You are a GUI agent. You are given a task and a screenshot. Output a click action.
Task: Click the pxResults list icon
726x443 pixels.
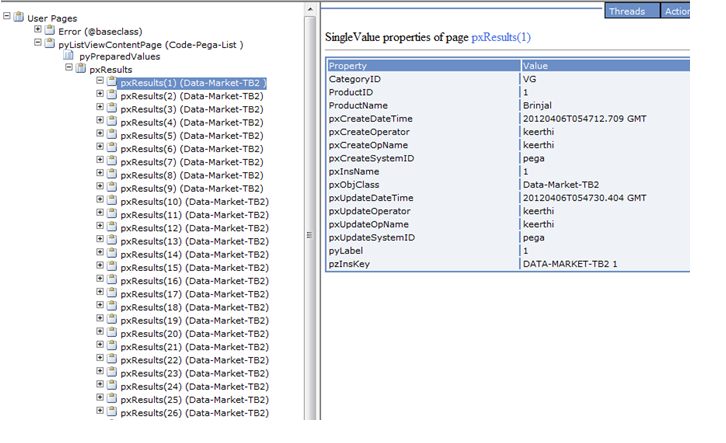pyautogui.click(x=81, y=68)
